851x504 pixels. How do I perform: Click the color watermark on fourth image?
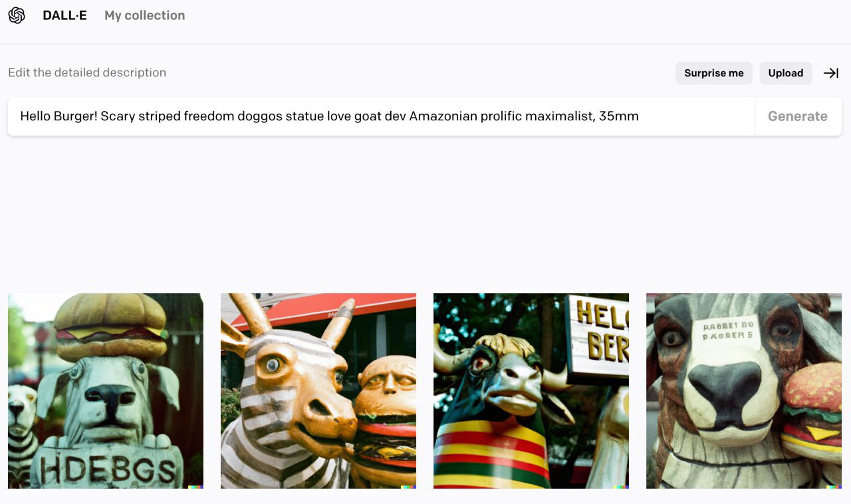point(834,487)
